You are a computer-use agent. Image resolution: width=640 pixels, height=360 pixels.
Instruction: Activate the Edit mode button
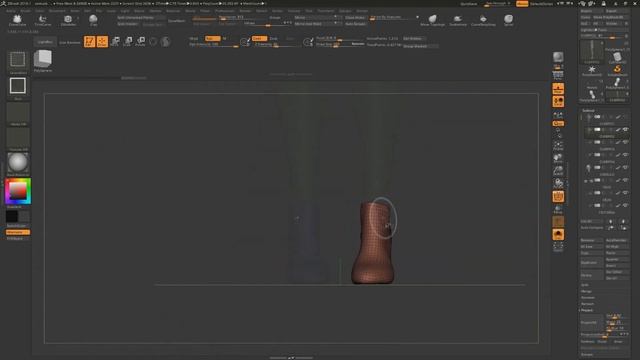[x=89, y=41]
